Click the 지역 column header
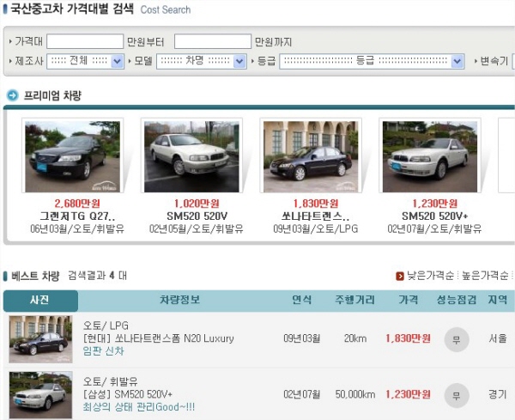 (497, 300)
